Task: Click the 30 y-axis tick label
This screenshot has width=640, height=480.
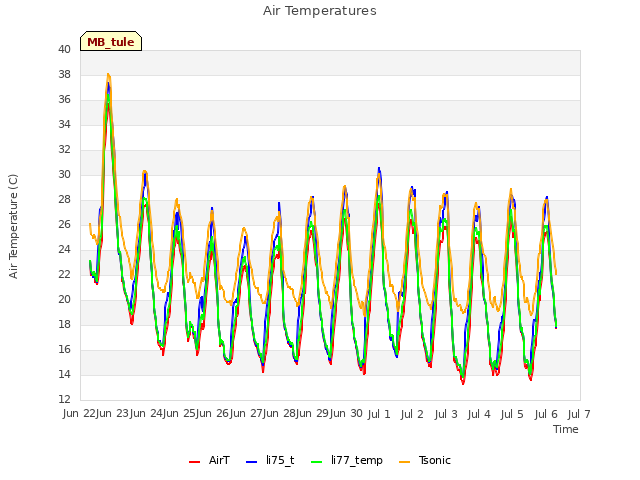Action: tap(64, 174)
